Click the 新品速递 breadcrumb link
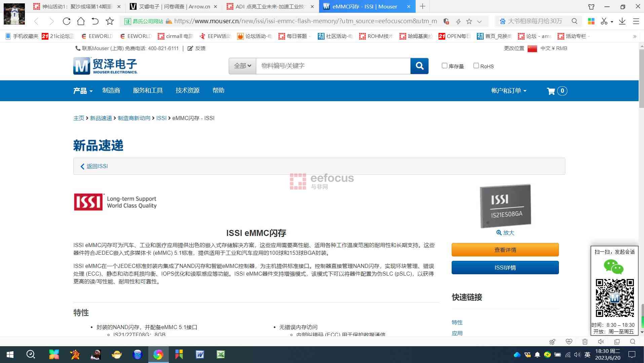644x363 pixels. point(101,118)
